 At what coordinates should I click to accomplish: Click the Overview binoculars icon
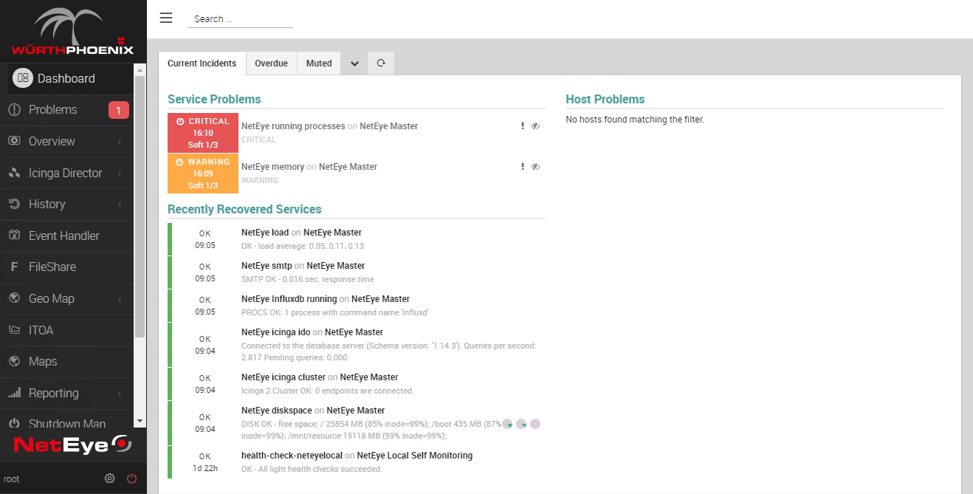pyautogui.click(x=14, y=141)
